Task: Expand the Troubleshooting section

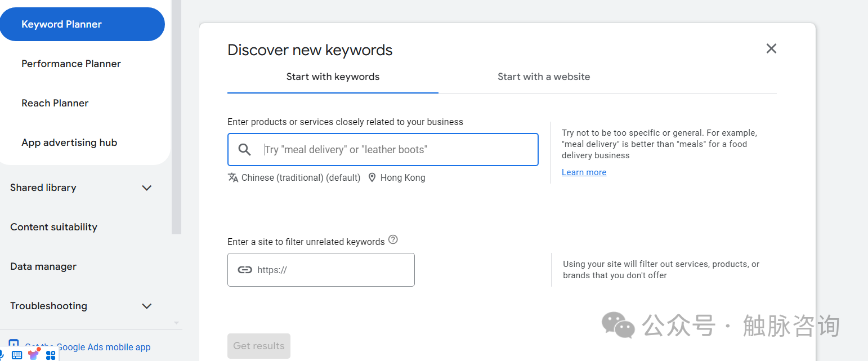Action: pyautogui.click(x=82, y=306)
